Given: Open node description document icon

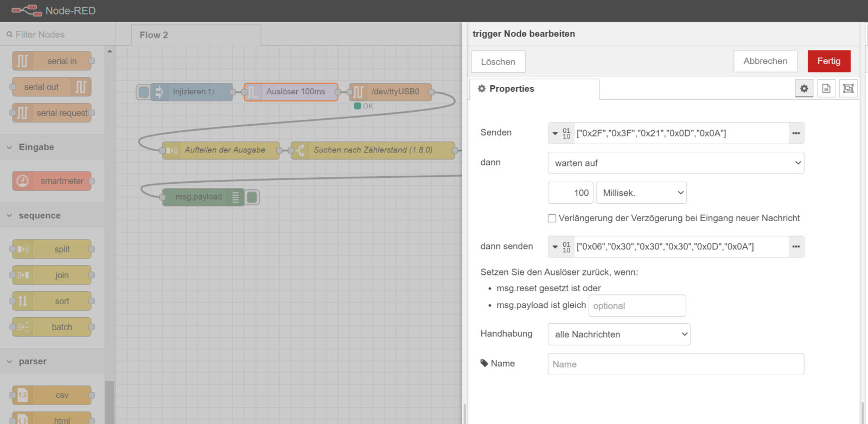Looking at the screenshot, I should [x=826, y=88].
